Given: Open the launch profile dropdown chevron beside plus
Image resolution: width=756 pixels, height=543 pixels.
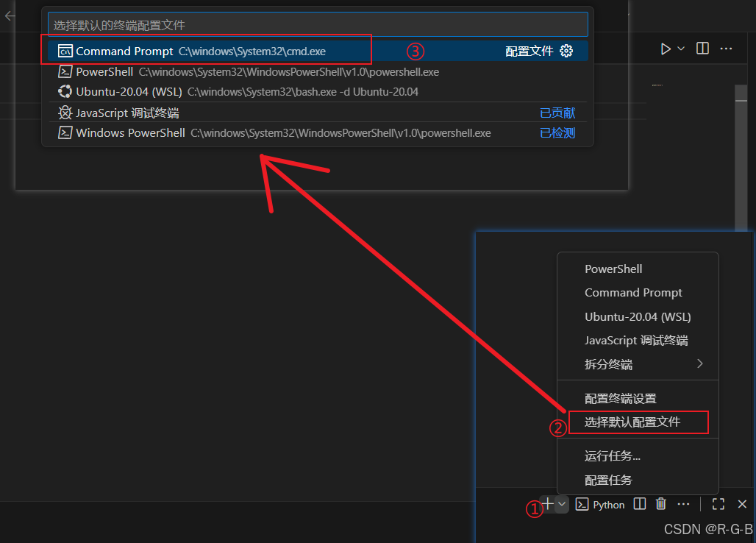Looking at the screenshot, I should pos(562,505).
